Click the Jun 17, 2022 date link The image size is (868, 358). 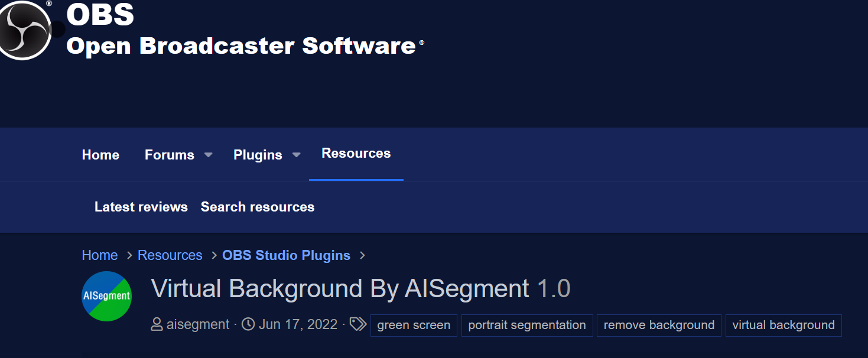pos(298,324)
